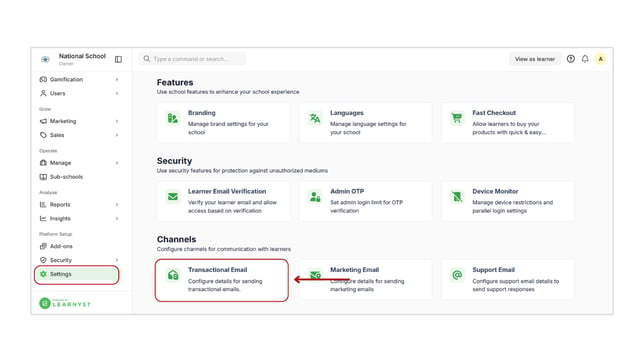Click the Learner Email Verification envelope icon
Image resolution: width=644 pixels, height=362 pixels.
point(173,197)
